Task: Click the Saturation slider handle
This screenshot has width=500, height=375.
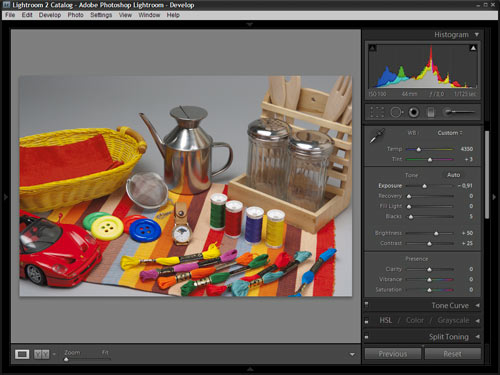Action: click(x=429, y=290)
